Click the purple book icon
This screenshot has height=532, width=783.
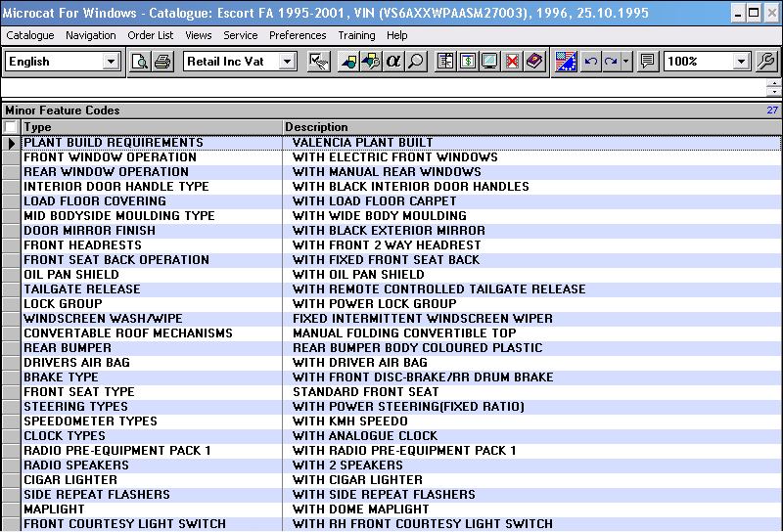click(x=533, y=62)
